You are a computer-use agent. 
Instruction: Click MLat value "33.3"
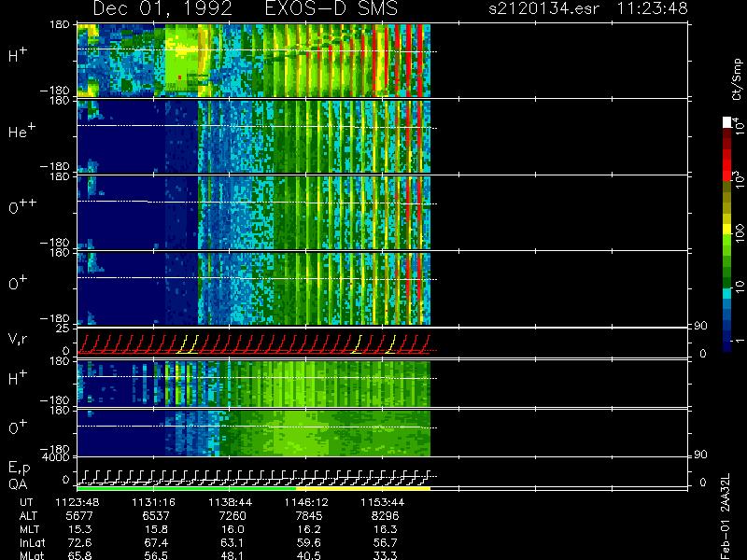[385, 555]
